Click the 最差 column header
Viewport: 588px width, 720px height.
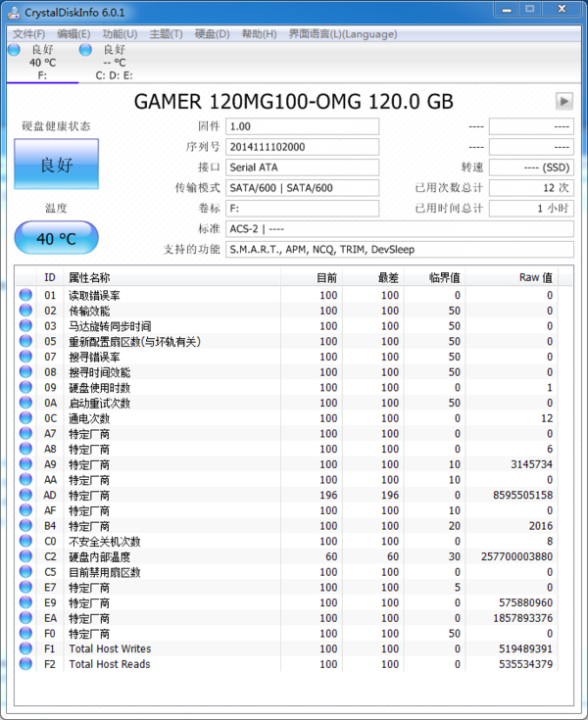[x=373, y=277]
